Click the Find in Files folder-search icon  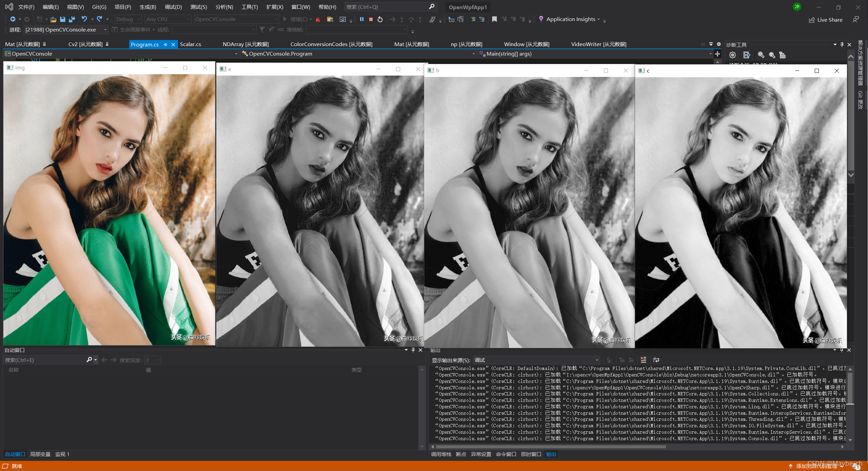click(x=330, y=19)
